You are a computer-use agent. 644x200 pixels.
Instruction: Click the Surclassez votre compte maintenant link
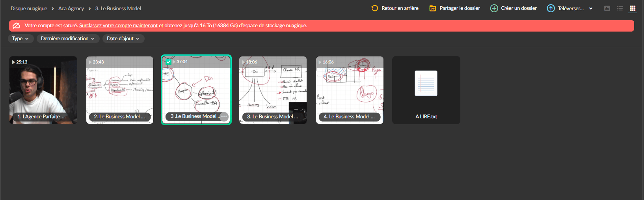(118, 26)
